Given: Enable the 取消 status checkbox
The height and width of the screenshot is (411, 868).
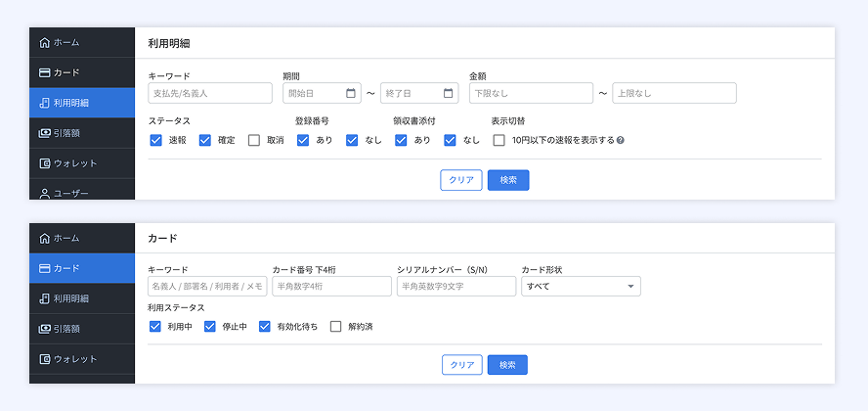Looking at the screenshot, I should [254, 140].
